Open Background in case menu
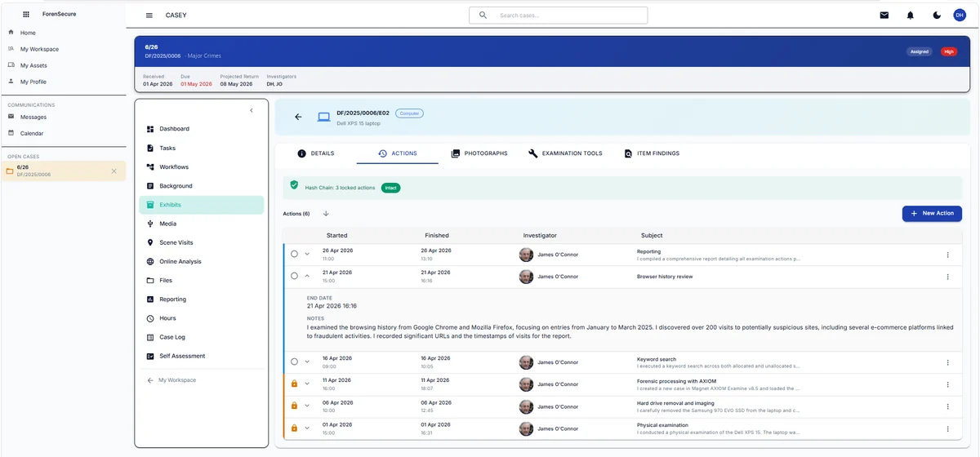 click(202, 186)
